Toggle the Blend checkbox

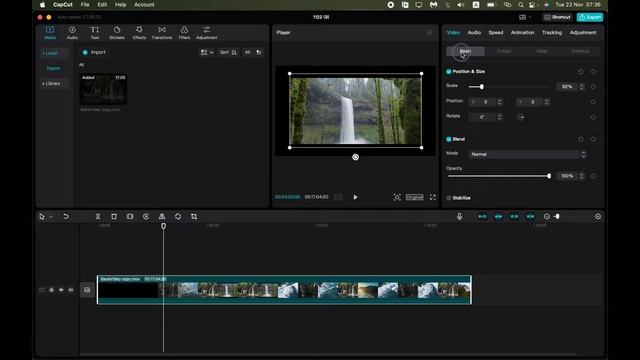[449, 140]
